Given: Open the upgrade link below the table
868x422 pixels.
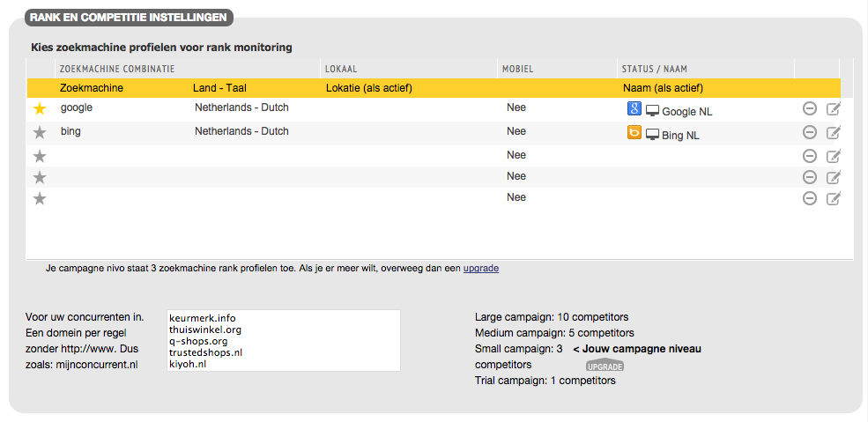Looking at the screenshot, I should [x=480, y=268].
